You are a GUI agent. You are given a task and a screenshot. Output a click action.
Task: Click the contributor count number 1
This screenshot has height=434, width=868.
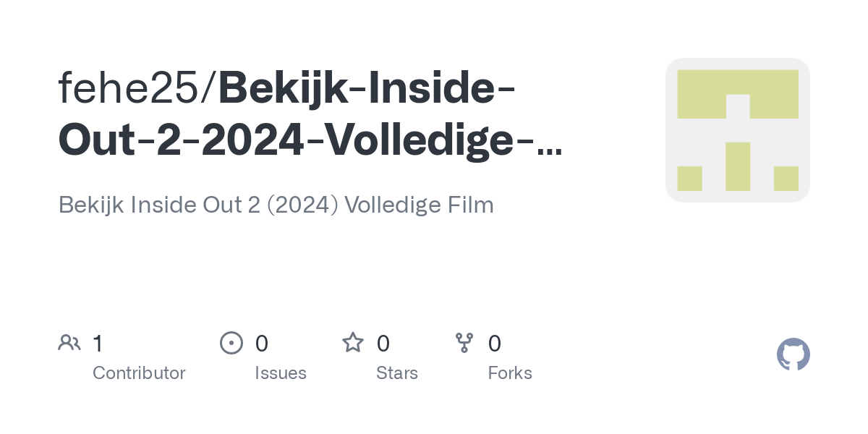click(98, 344)
